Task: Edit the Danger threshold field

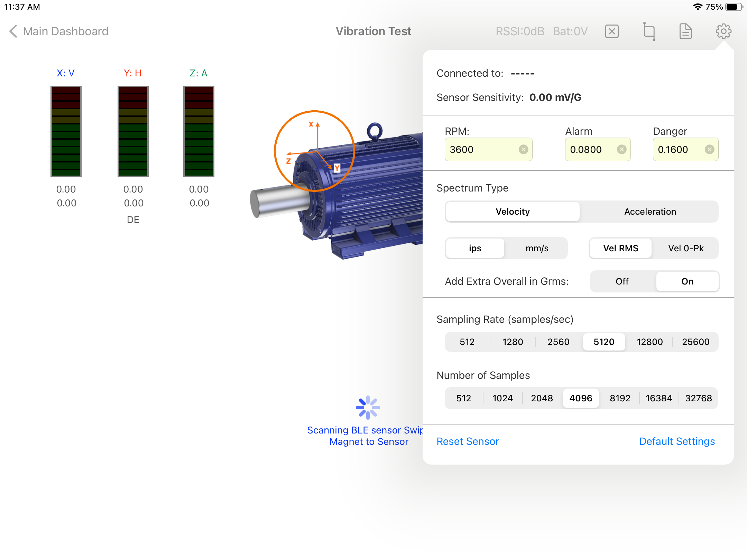Action: [x=685, y=149]
